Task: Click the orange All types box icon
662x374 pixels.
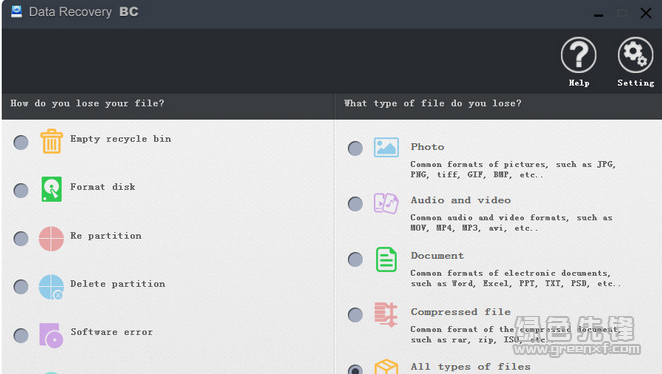Action: [x=386, y=367]
